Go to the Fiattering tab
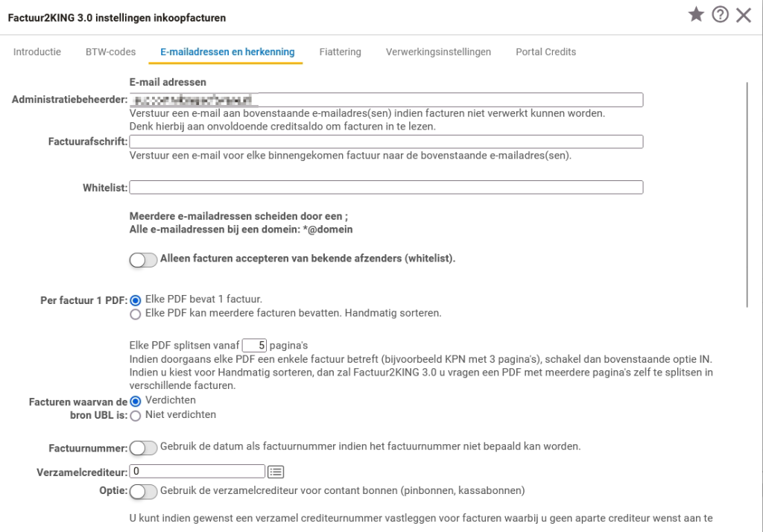The height and width of the screenshot is (532, 763). pos(340,52)
